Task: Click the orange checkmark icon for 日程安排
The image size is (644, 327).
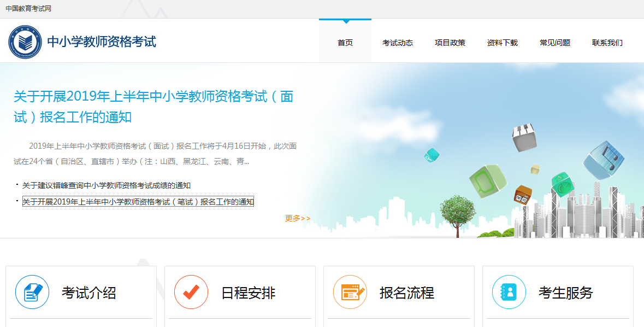Action: tap(191, 292)
